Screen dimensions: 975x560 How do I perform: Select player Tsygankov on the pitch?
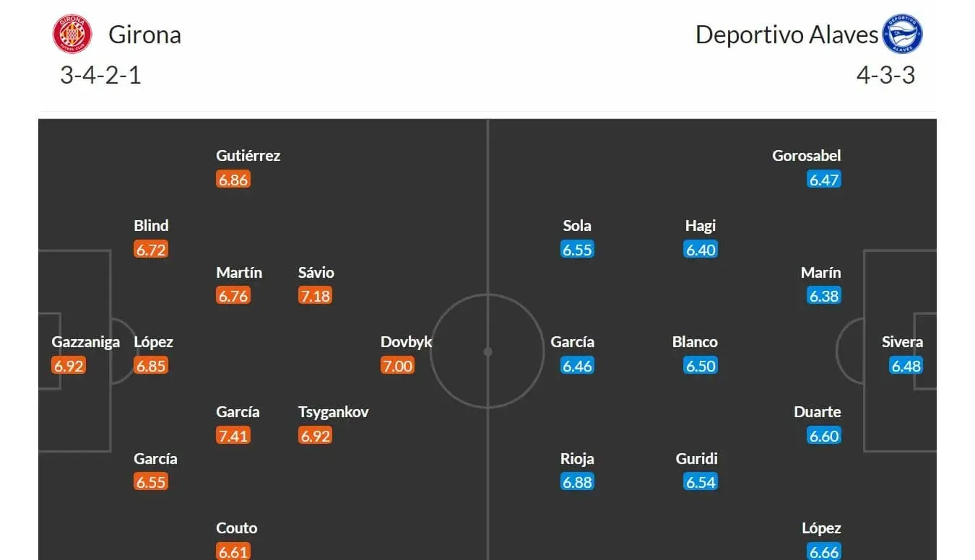[334, 412]
